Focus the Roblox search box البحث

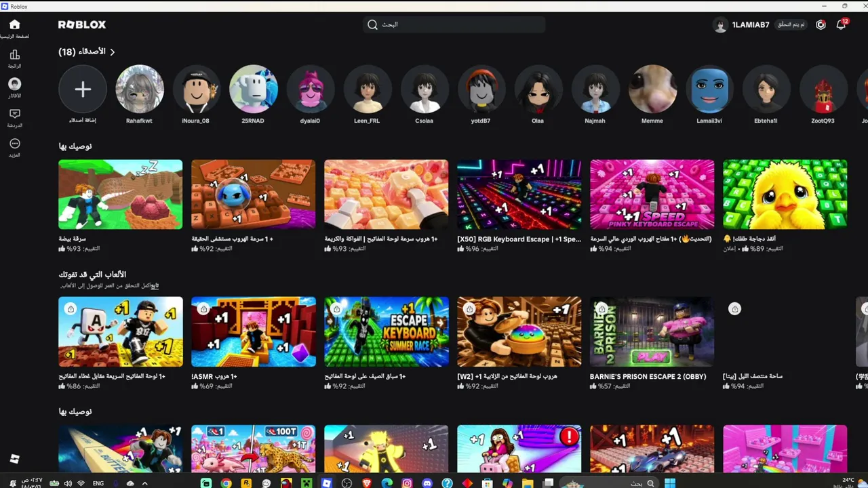454,24
